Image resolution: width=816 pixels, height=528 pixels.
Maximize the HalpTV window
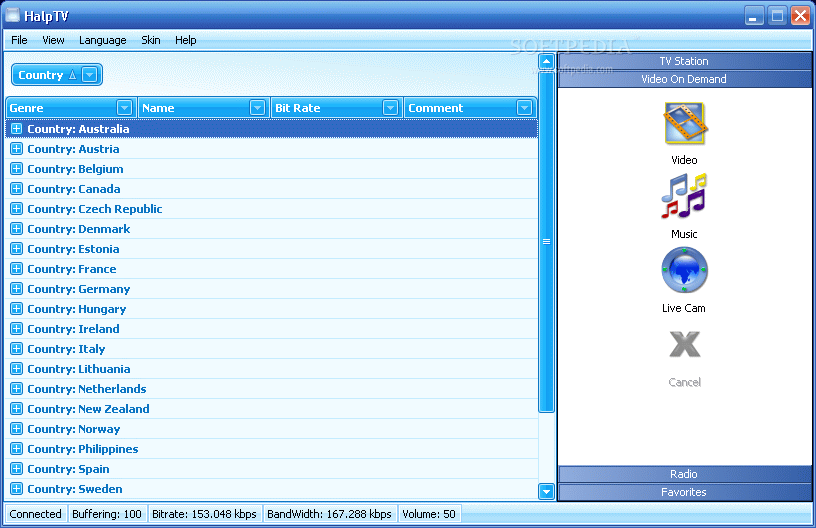tap(777, 16)
